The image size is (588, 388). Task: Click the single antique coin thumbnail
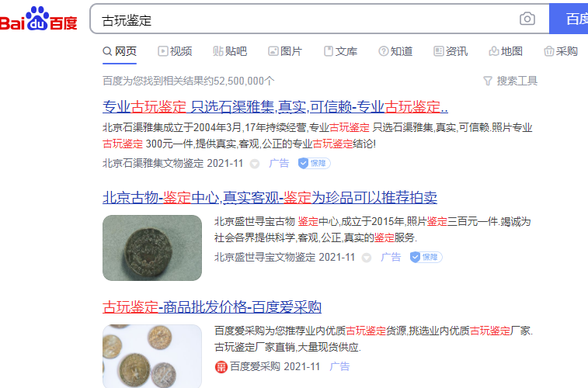[152, 248]
